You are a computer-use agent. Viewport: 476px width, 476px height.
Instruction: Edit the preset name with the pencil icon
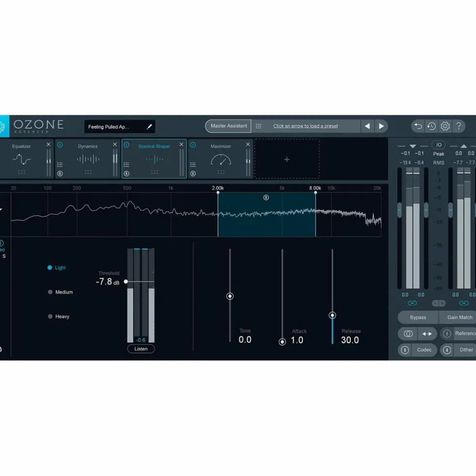pos(149,127)
